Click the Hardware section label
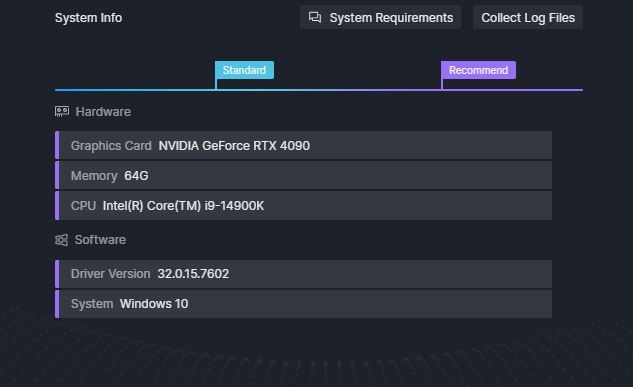The height and width of the screenshot is (387, 633). point(103,112)
